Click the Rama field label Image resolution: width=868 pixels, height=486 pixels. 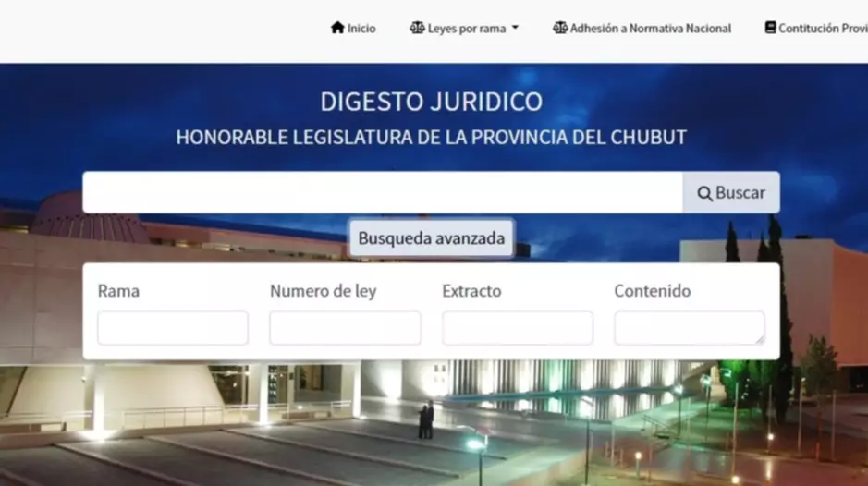click(118, 291)
